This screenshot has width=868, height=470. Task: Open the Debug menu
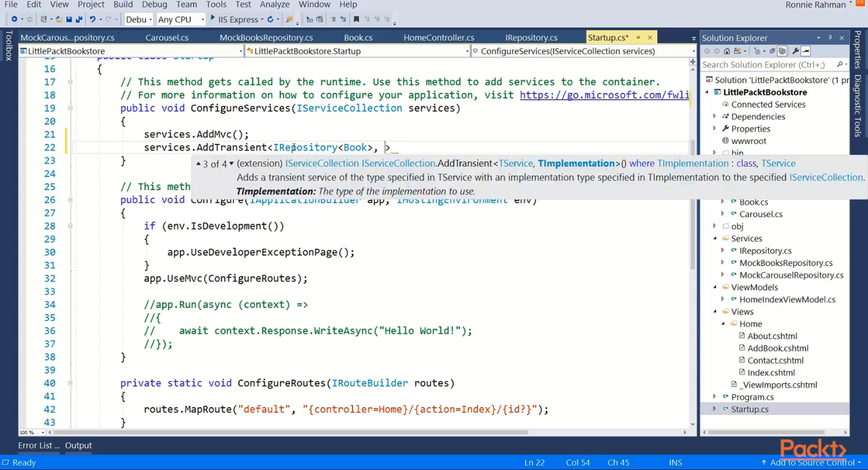[155, 4]
